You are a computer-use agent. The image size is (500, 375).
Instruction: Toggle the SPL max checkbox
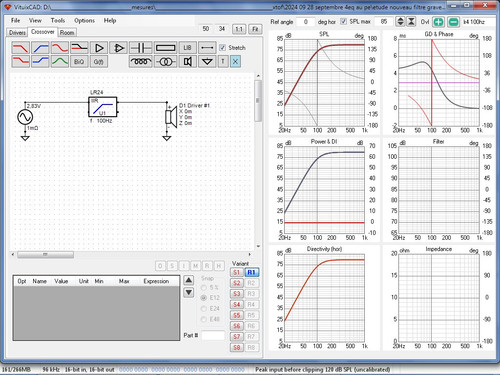(344, 21)
